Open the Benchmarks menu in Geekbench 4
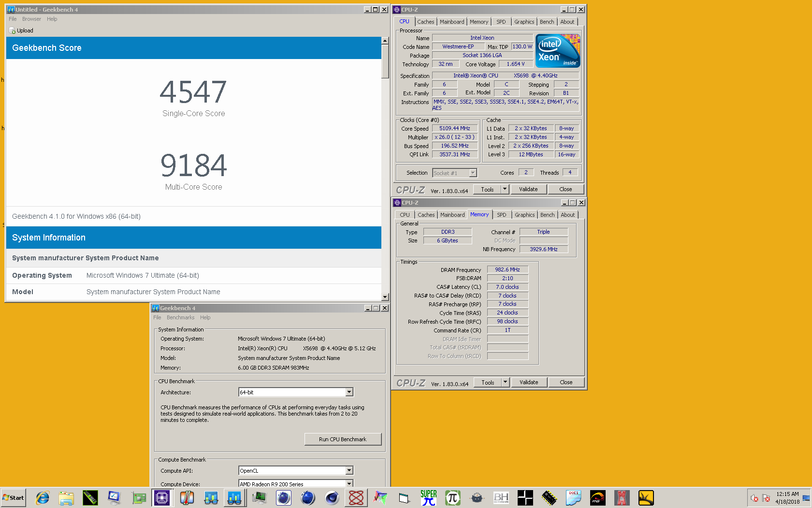The width and height of the screenshot is (812, 508). (180, 317)
